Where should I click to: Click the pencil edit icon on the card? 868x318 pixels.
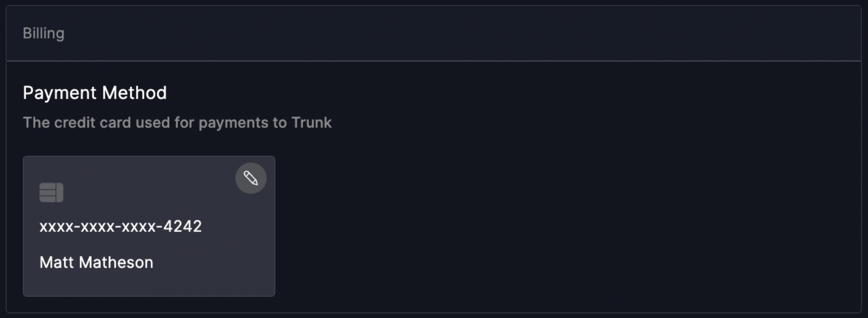251,178
